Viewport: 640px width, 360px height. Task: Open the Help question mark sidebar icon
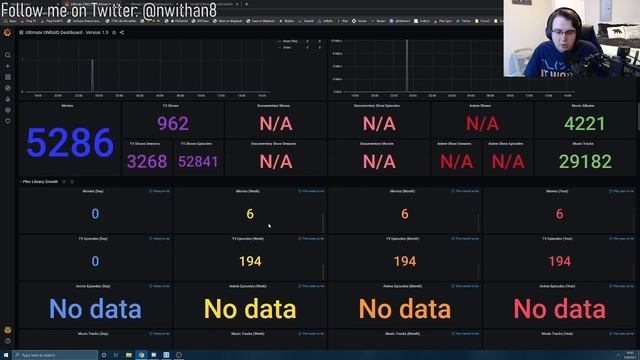(x=7, y=341)
